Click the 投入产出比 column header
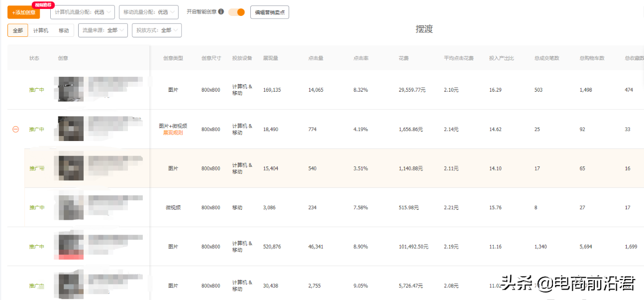The image size is (644, 300). coord(501,58)
